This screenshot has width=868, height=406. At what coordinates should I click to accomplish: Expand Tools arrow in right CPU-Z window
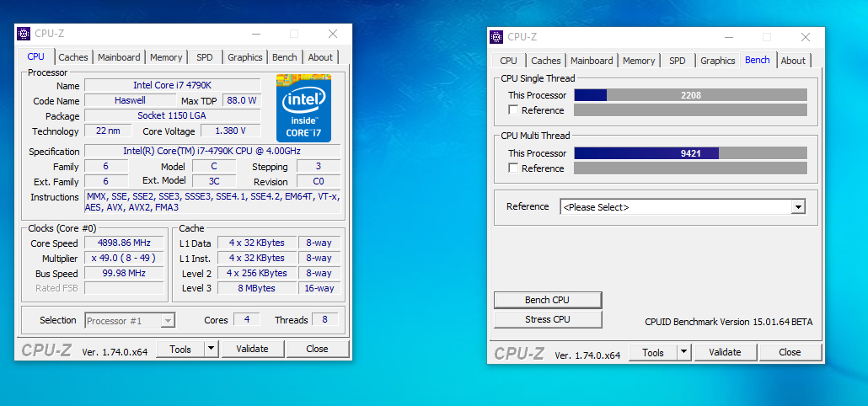[684, 352]
